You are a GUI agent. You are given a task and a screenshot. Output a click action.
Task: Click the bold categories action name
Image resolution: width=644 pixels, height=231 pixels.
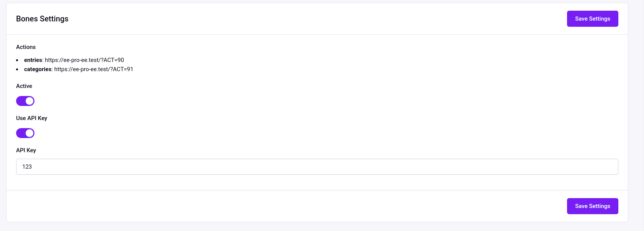(x=38, y=69)
